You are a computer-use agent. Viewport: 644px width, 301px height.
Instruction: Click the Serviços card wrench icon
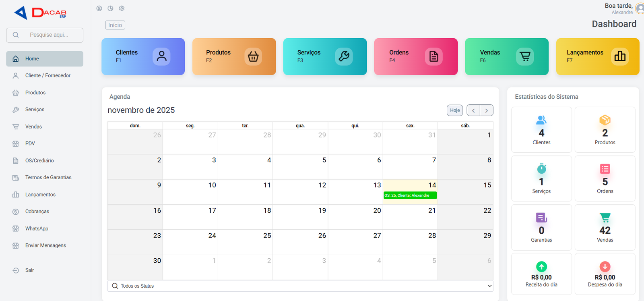[344, 56]
